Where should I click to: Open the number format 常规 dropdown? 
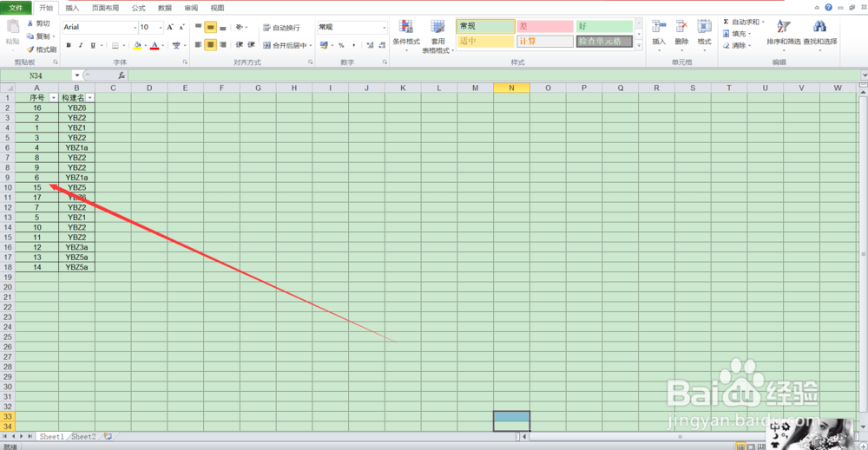tap(385, 27)
